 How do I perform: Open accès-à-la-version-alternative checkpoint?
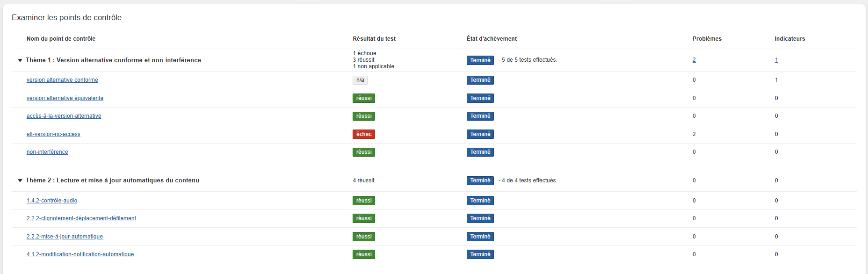pyautogui.click(x=64, y=116)
